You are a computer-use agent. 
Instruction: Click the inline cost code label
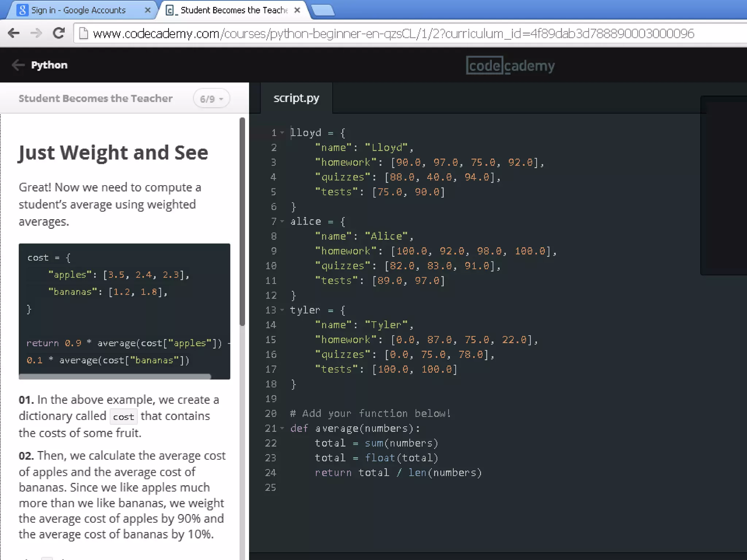(123, 416)
